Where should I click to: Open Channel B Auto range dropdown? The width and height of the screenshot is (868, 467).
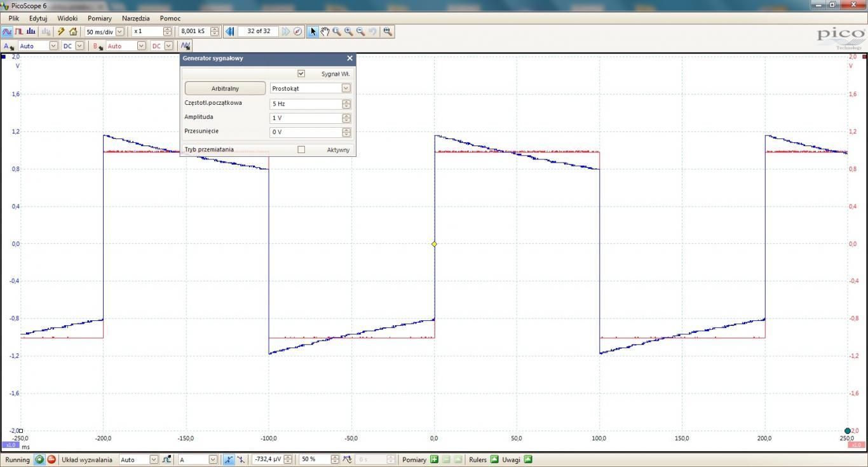pyautogui.click(x=142, y=46)
